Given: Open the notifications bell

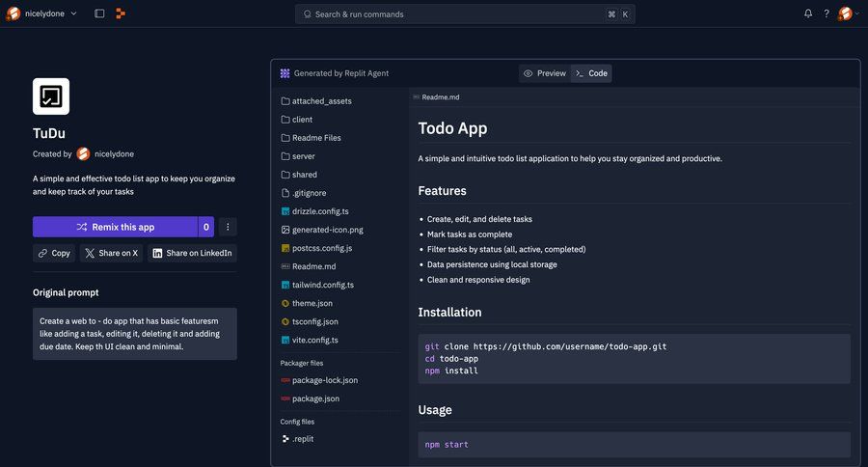Looking at the screenshot, I should click(808, 14).
